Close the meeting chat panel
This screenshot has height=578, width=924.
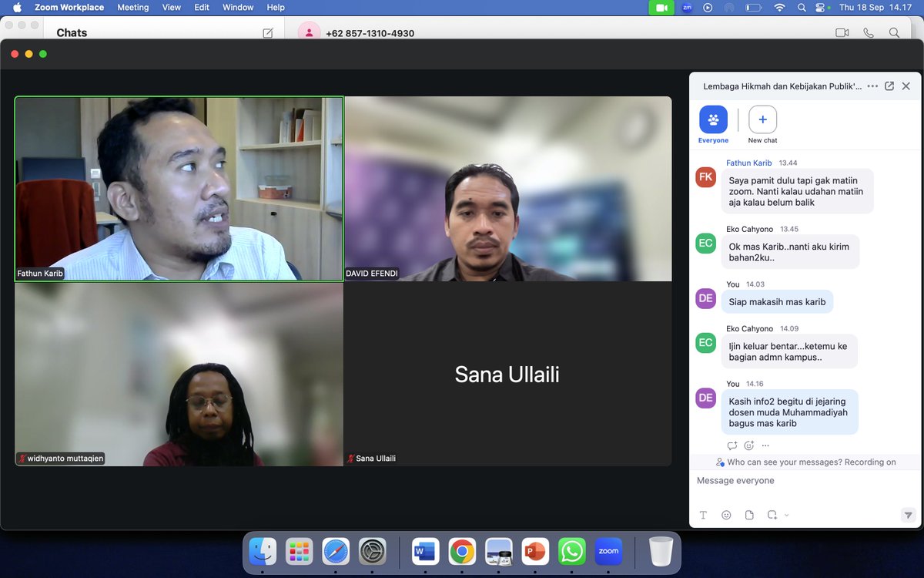coord(906,86)
